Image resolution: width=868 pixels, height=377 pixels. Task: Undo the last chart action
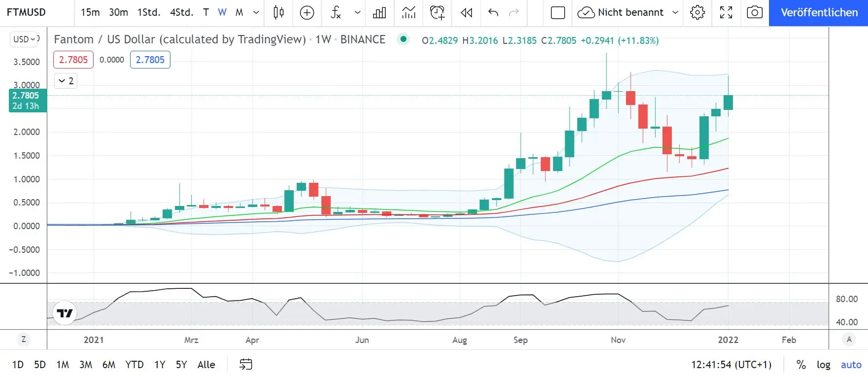(x=493, y=12)
